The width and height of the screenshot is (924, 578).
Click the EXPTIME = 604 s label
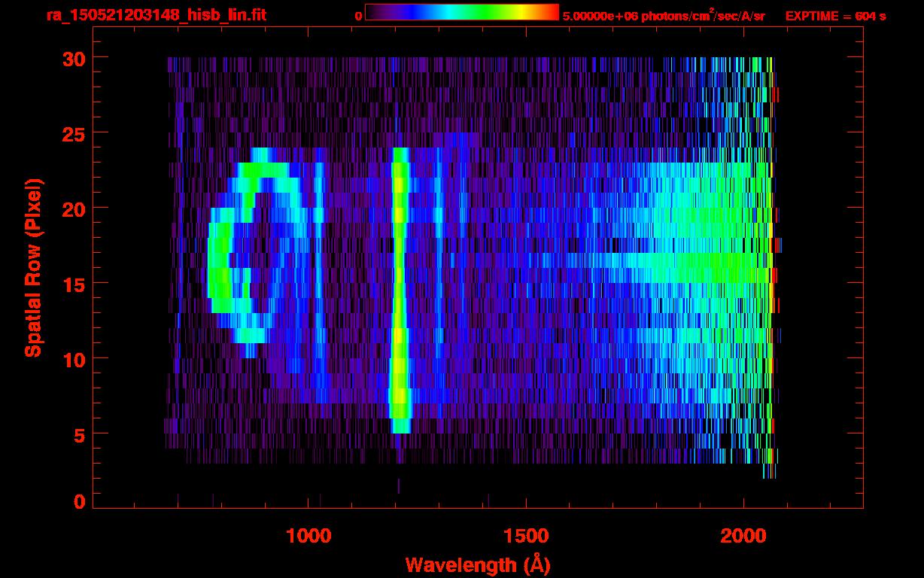tap(835, 16)
